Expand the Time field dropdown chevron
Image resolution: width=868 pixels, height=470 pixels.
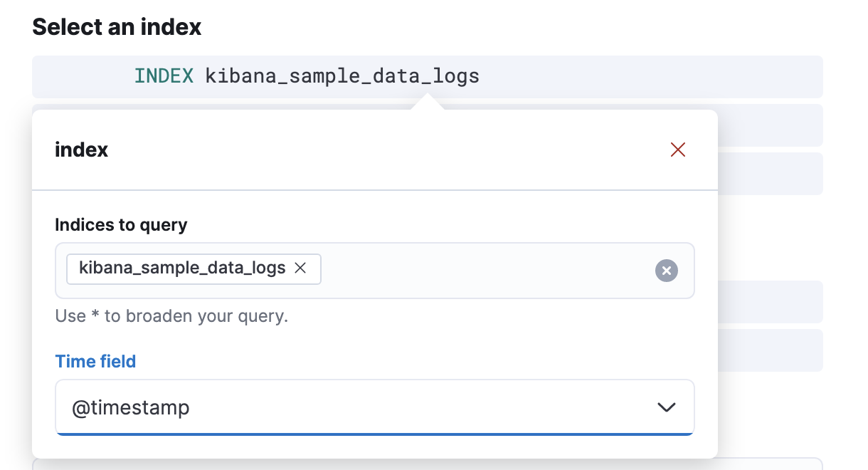coord(666,407)
